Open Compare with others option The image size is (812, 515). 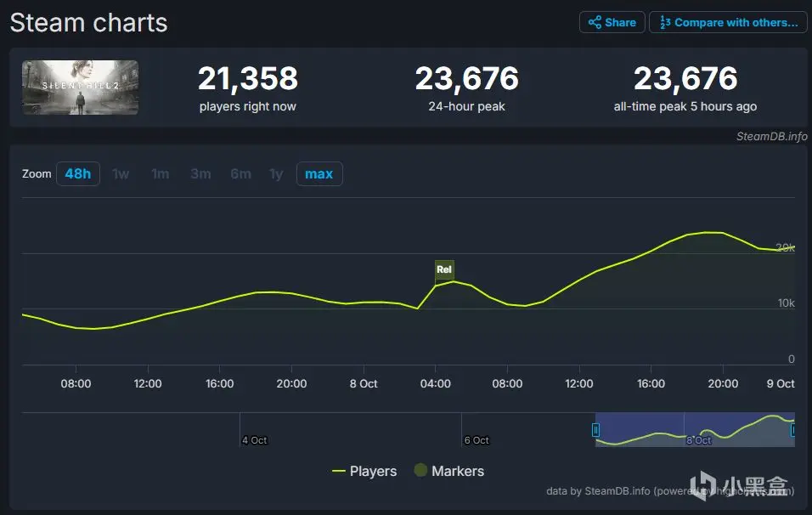coord(728,22)
